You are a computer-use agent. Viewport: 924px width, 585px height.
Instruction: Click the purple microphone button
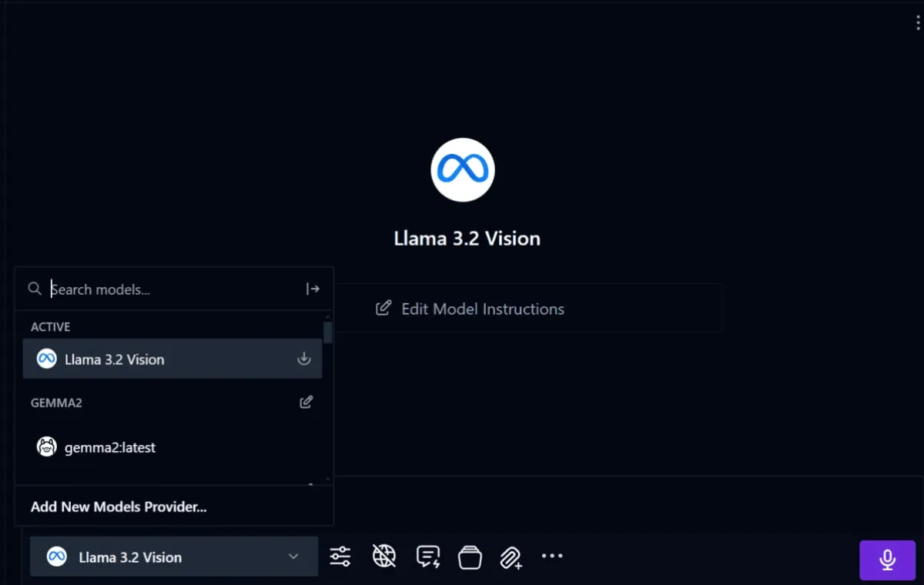pyautogui.click(x=888, y=560)
